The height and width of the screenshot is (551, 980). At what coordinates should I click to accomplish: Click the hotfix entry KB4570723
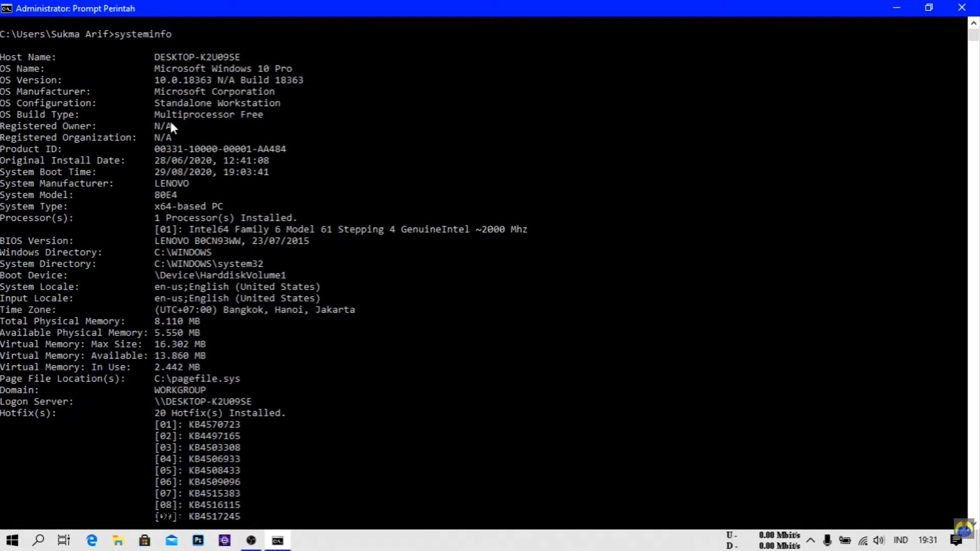[x=214, y=424]
